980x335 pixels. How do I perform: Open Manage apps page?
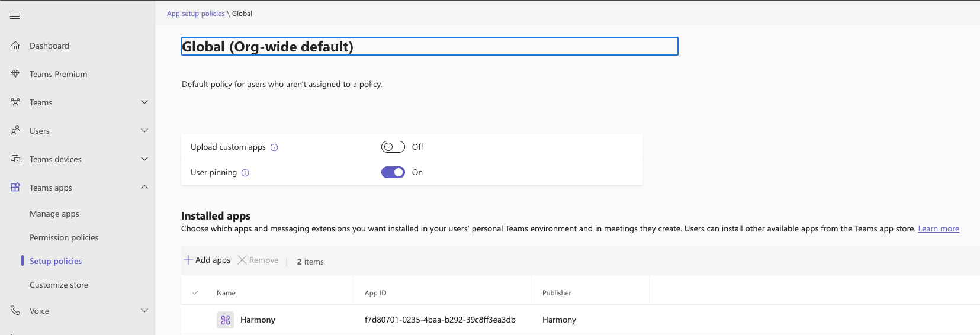tap(54, 214)
